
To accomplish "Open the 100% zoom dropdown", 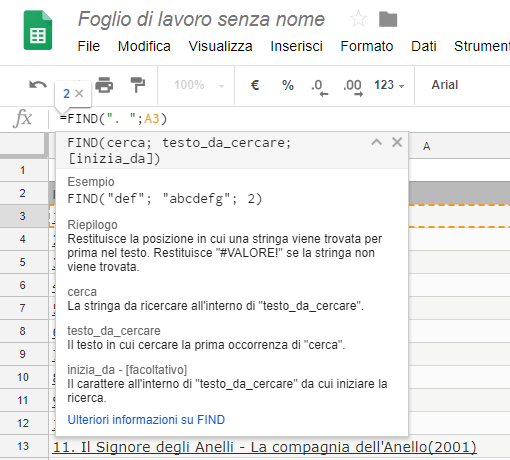I will pyautogui.click(x=198, y=85).
